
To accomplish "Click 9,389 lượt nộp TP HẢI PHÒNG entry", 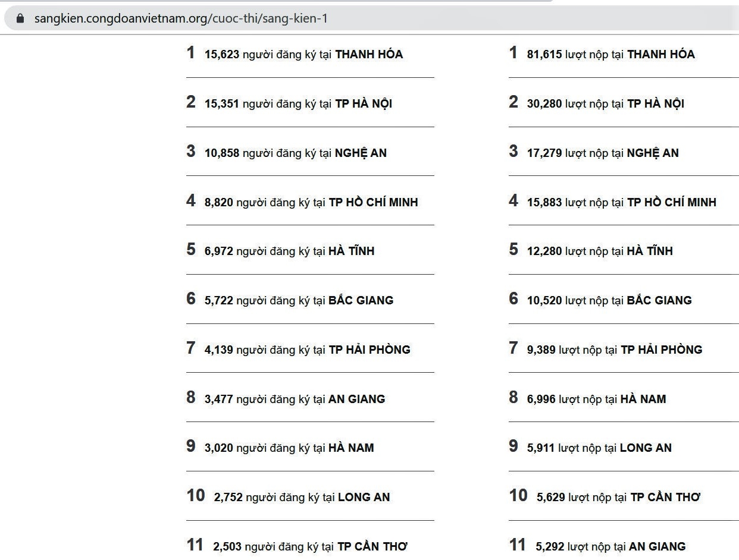I will click(x=614, y=350).
